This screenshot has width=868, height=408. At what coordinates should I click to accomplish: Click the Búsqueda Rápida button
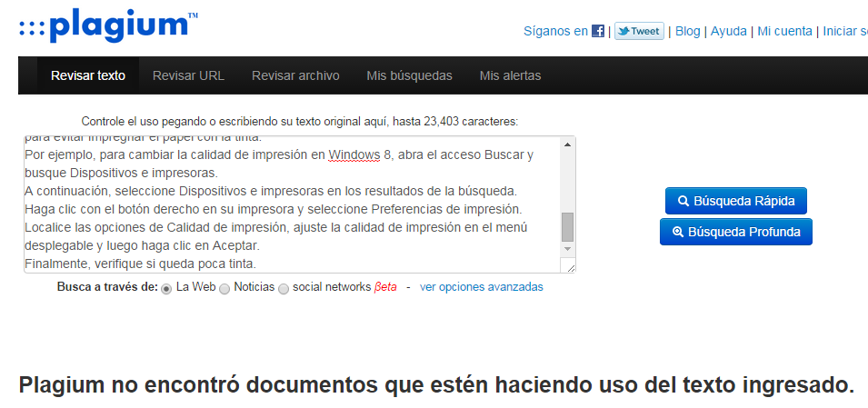(735, 201)
